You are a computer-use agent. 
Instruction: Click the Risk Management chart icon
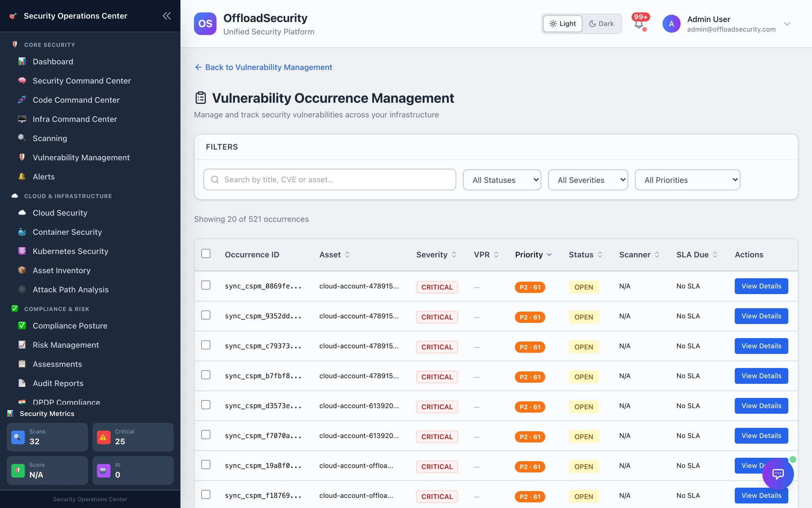point(22,345)
